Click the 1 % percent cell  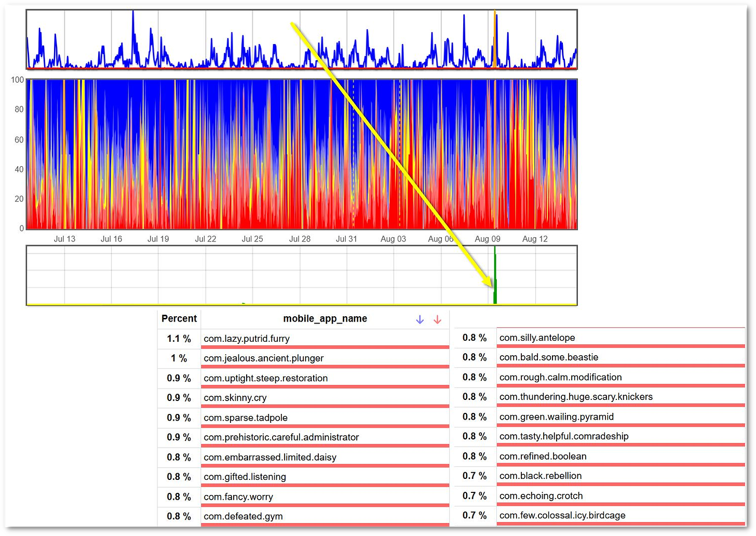(179, 358)
